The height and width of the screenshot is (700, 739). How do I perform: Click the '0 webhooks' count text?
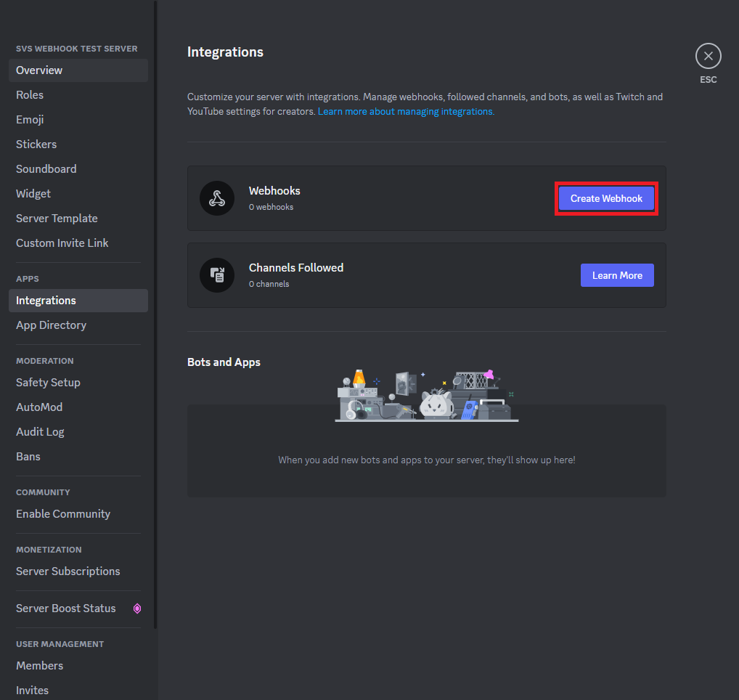[271, 207]
